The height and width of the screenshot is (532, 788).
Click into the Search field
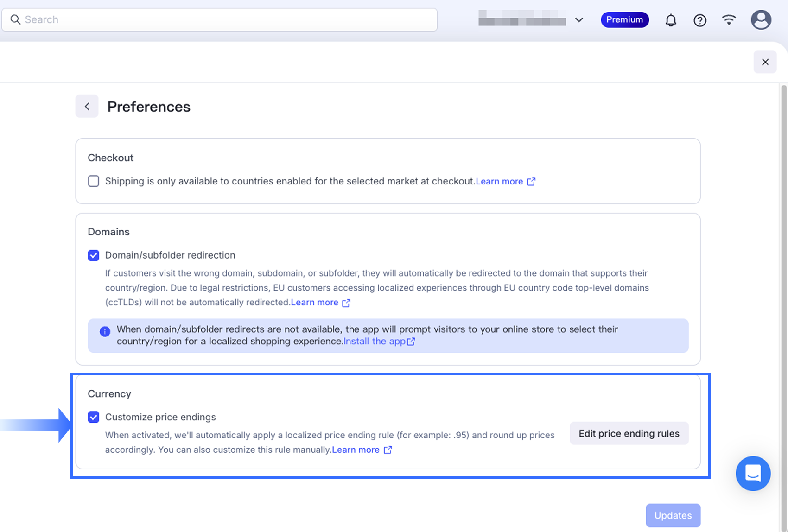click(222, 20)
